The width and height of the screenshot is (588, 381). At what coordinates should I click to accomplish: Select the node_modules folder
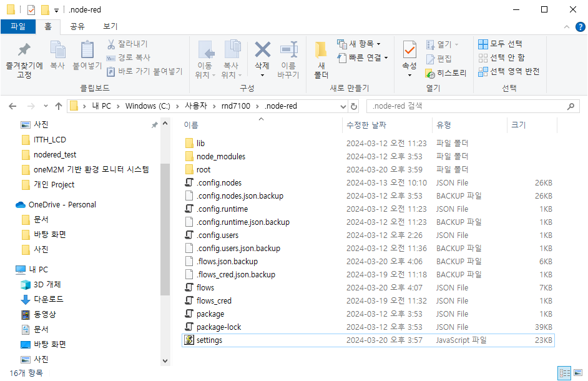[x=220, y=157]
